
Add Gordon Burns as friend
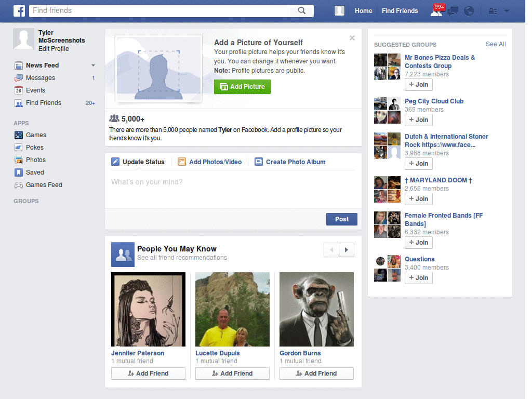(316, 374)
